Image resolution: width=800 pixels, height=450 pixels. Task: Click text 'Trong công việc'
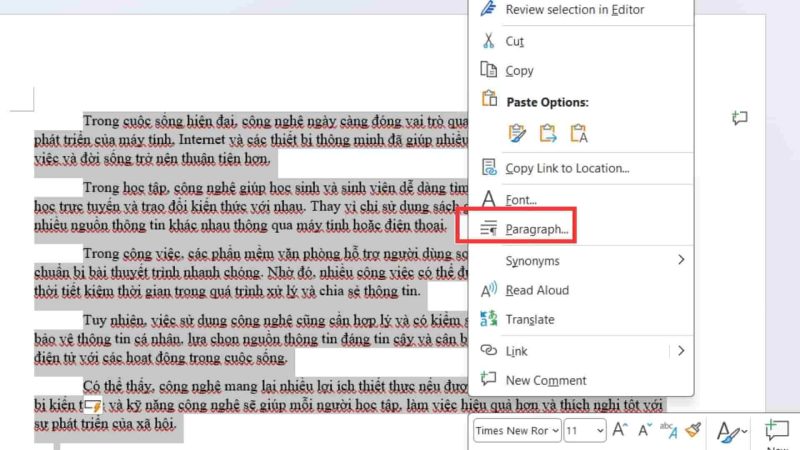(x=133, y=254)
